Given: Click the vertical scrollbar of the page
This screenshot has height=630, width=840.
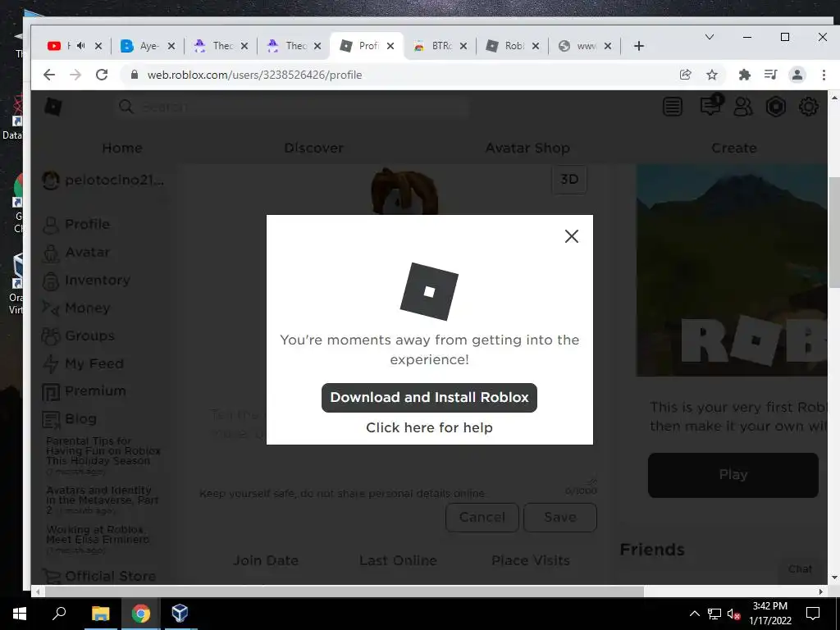Looking at the screenshot, I should (x=834, y=233).
